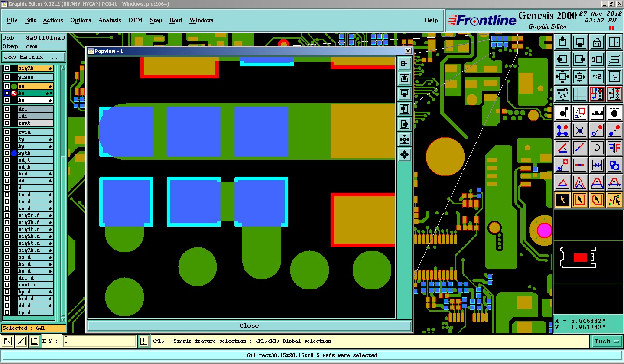624x364 pixels.
Task: Click the first snap mode icon at bottom-left
Action: [x=7, y=341]
